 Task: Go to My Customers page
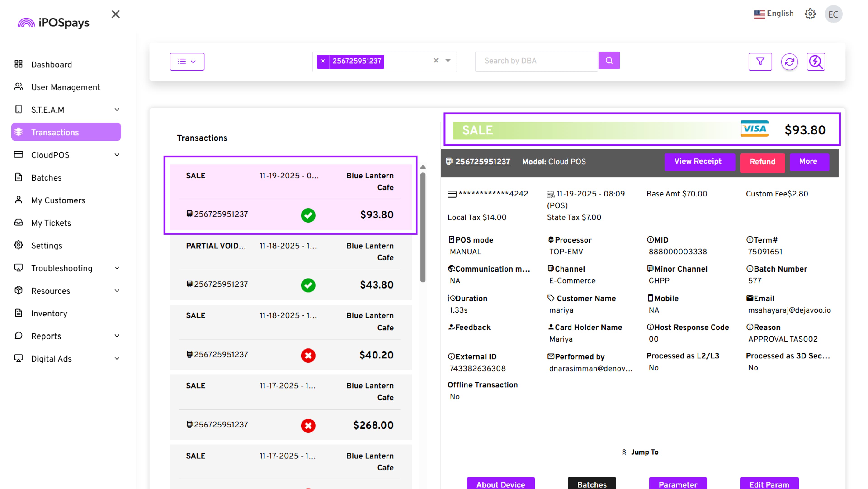[x=58, y=200]
